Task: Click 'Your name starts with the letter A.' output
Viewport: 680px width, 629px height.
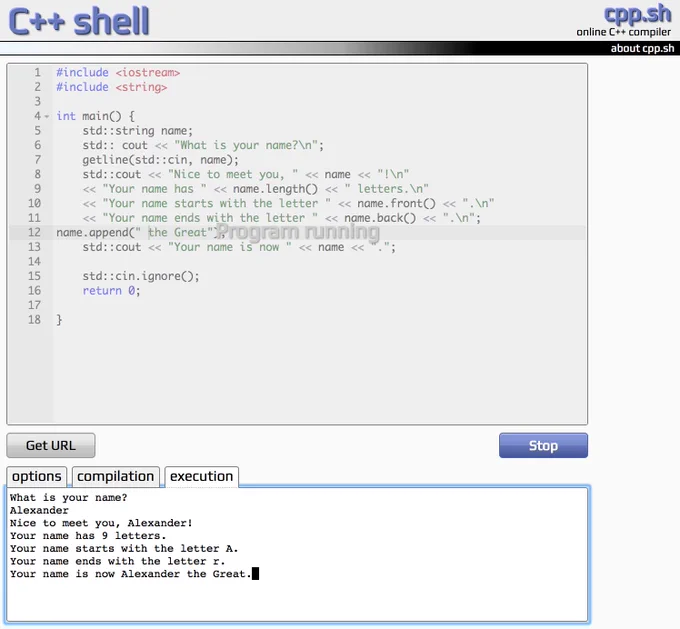Action: click(124, 548)
